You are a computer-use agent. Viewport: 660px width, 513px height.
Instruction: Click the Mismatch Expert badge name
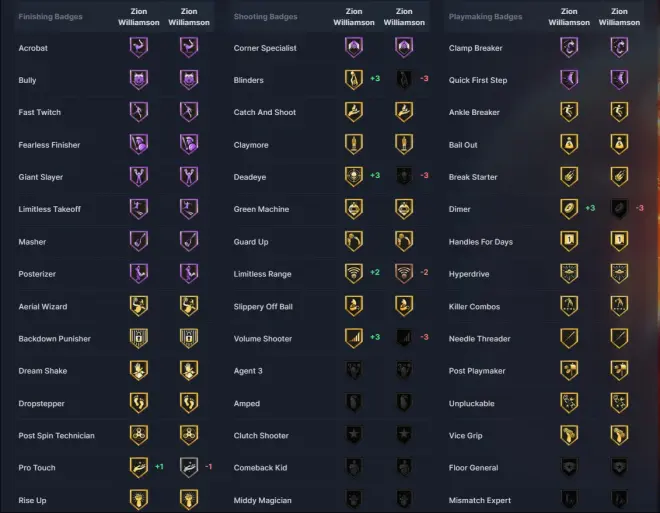tap(479, 499)
